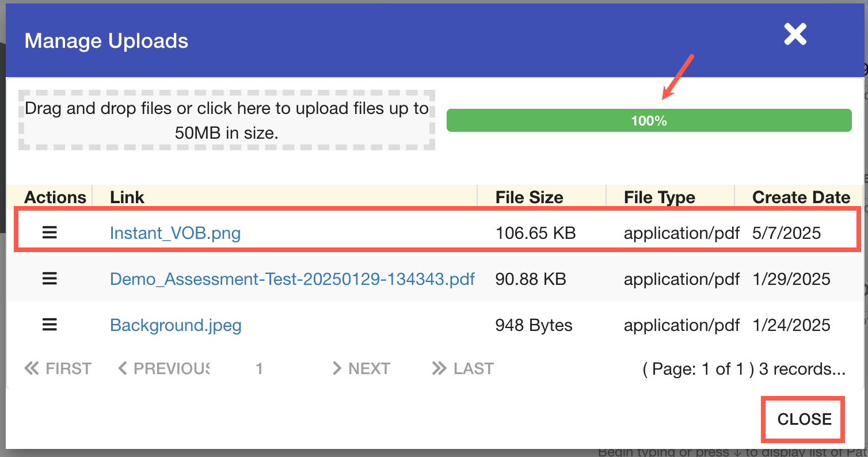Go to the first page of records

tap(58, 368)
